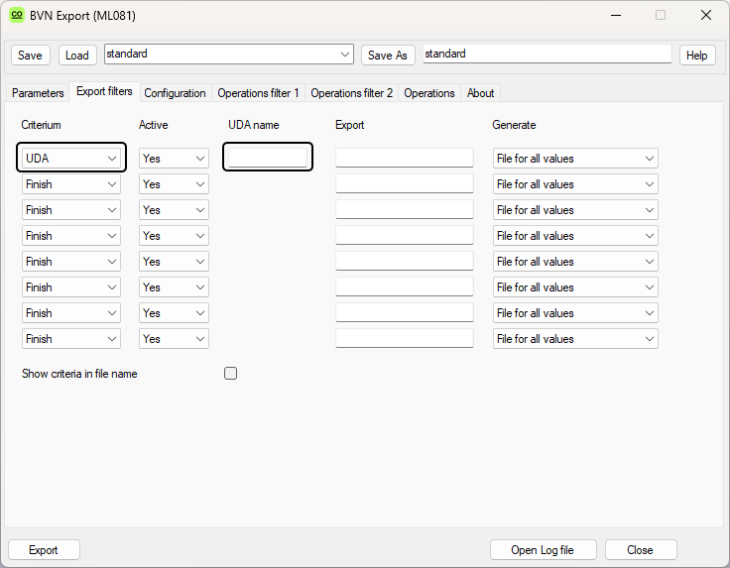Switch to the Parameters tab

(38, 93)
